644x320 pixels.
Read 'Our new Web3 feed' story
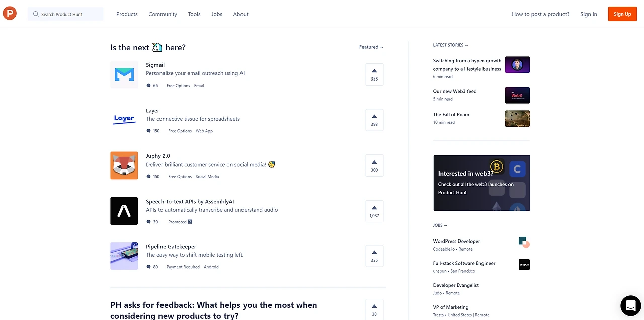455,91
